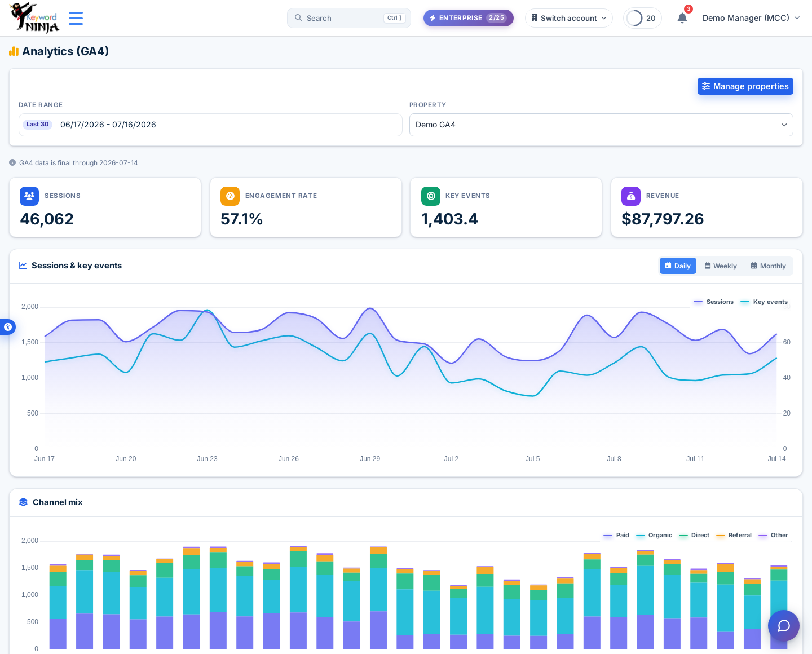
Task: Open the Keyword Ninja logo home link
Action: click(x=35, y=18)
